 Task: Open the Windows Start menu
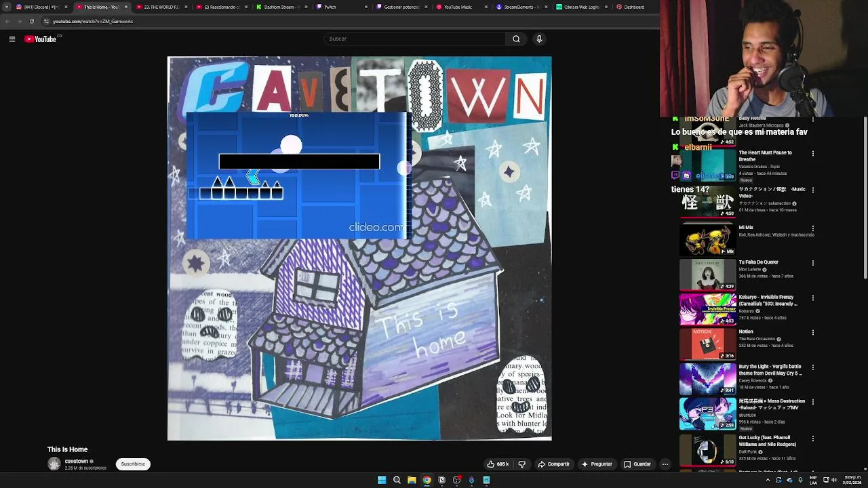click(382, 480)
